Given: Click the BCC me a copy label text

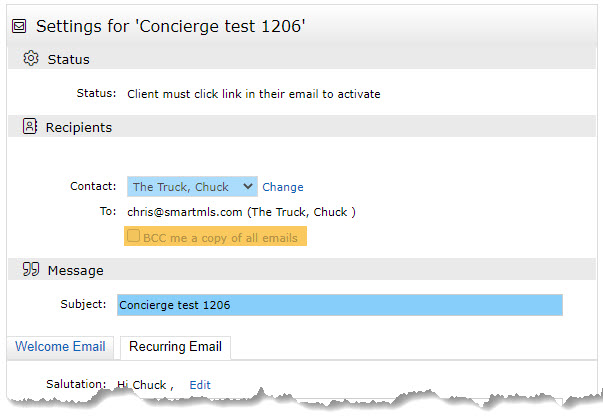Looking at the screenshot, I should click(220, 238).
